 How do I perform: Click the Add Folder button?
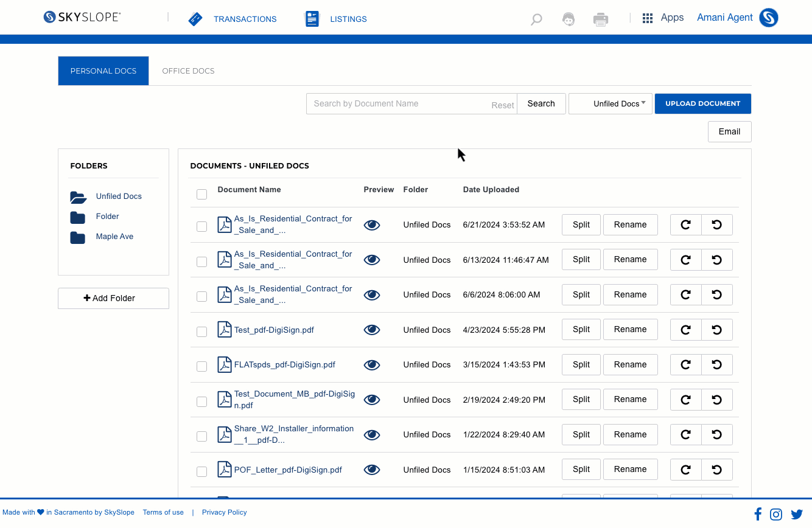pyautogui.click(x=113, y=298)
